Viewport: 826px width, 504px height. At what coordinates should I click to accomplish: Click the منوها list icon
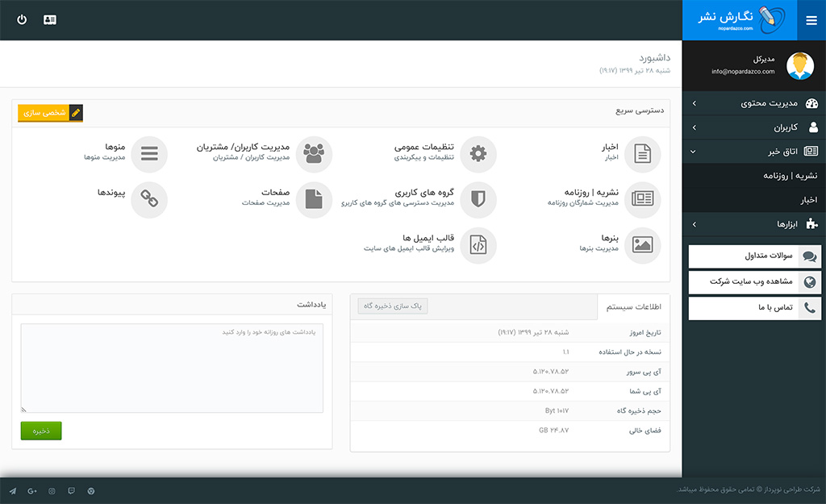click(x=149, y=153)
